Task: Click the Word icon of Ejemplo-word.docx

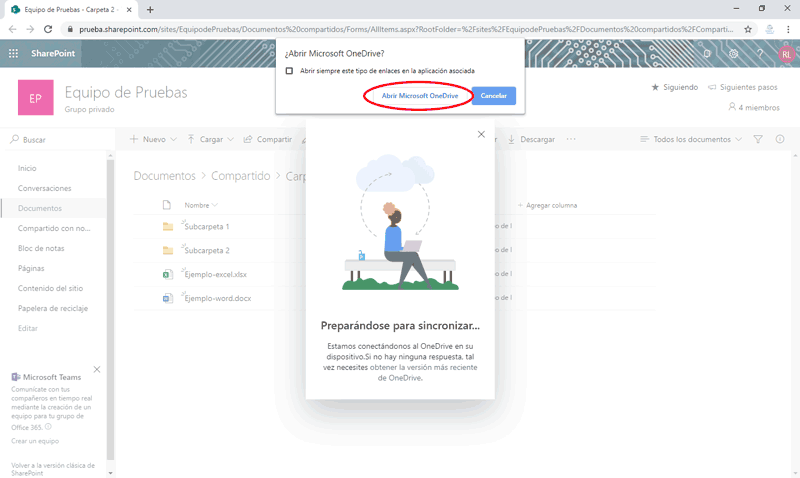Action: (x=167, y=298)
